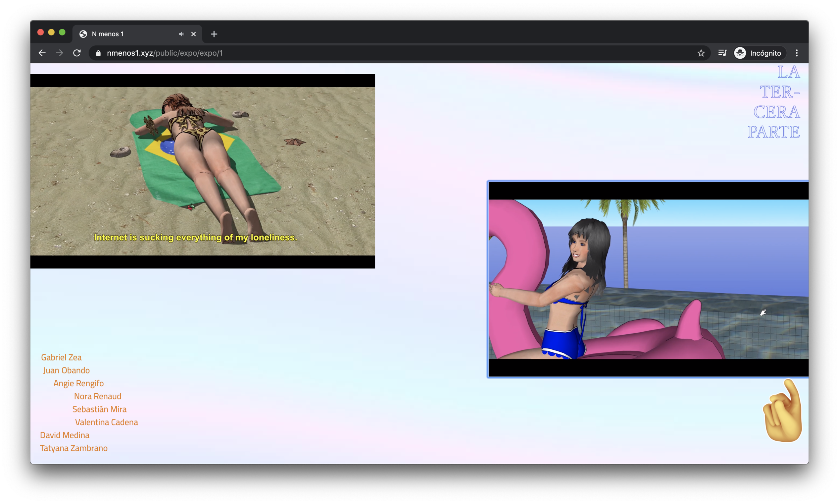This screenshot has height=504, width=839.
Task: Open the Gabriel Zea link
Action: click(x=61, y=357)
